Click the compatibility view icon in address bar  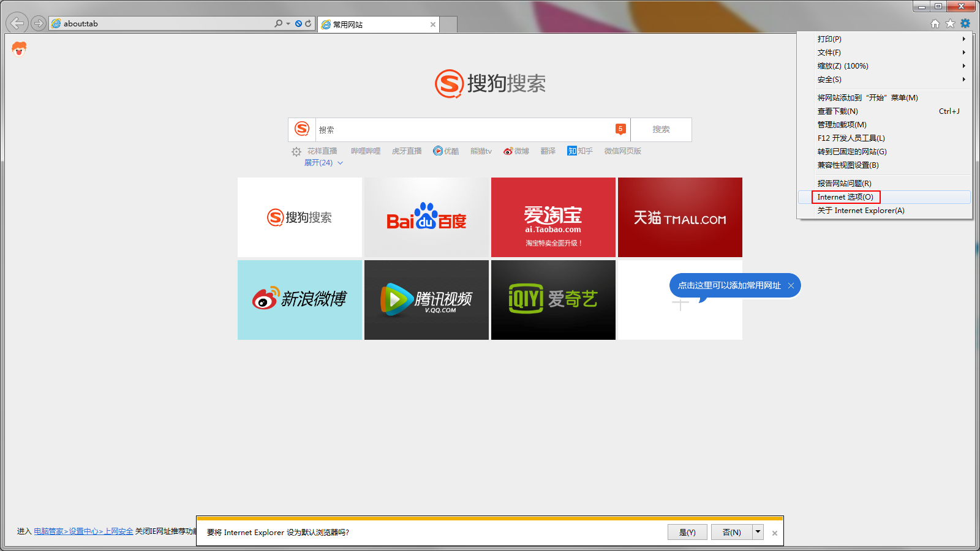pos(298,23)
